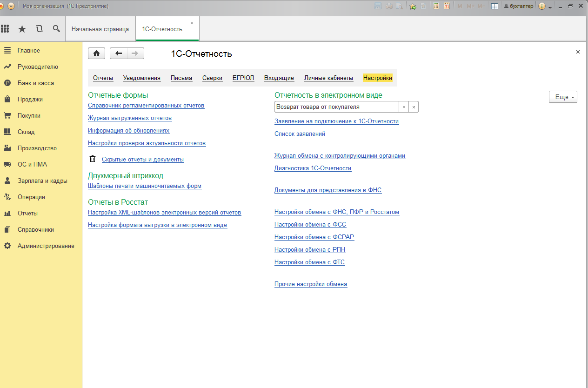Open Настройки обмена с ФСС link

pos(310,225)
